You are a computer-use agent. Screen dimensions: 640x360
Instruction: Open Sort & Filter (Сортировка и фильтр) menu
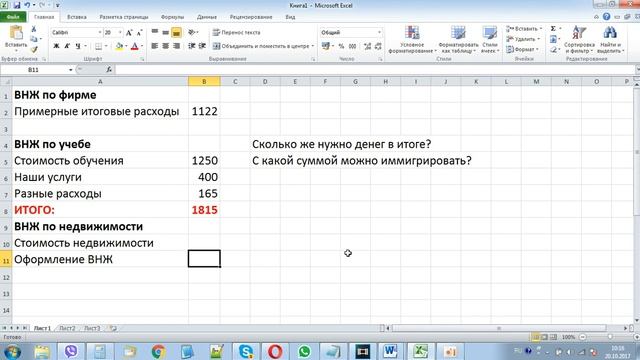pos(579,39)
